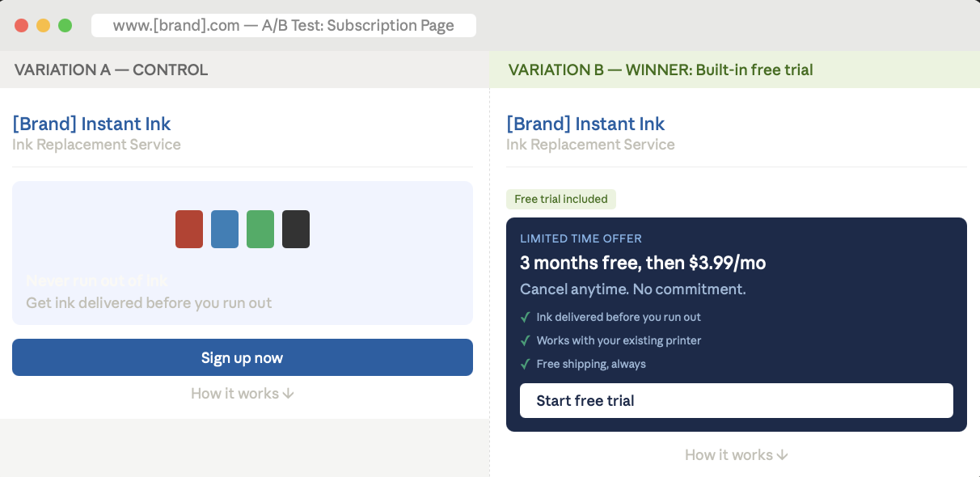Toggle checkmark beside "Works with your existing printer"
Image resolution: width=980 pixels, height=477 pixels.
526,340
